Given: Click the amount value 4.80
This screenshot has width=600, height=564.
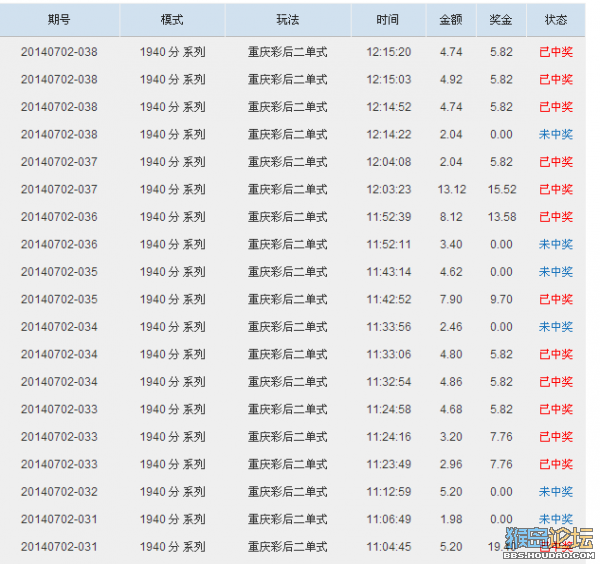Looking at the screenshot, I should tap(451, 354).
